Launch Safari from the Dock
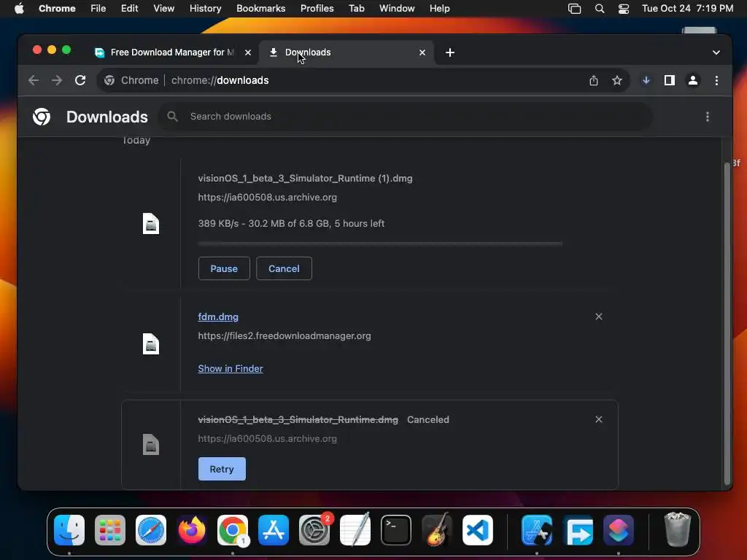 click(151, 530)
